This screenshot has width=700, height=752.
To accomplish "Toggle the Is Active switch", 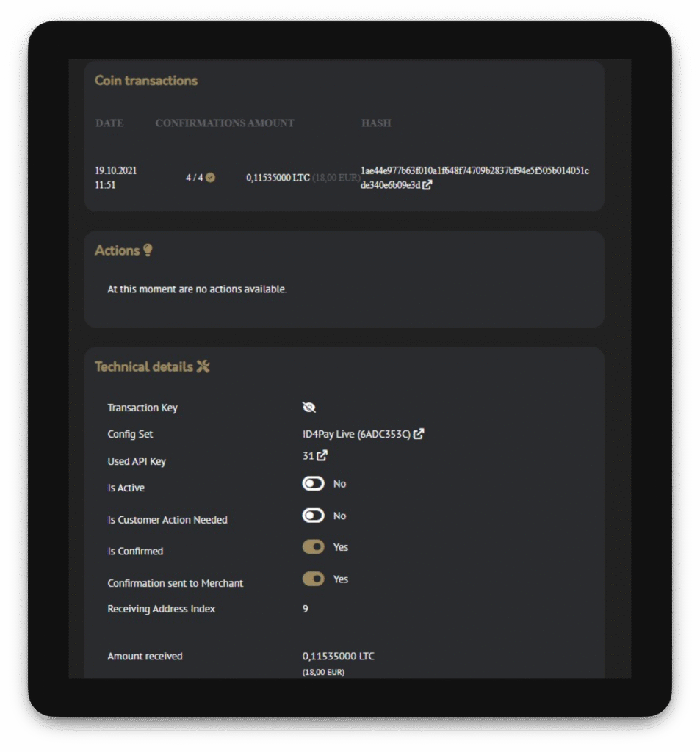I will [314, 484].
